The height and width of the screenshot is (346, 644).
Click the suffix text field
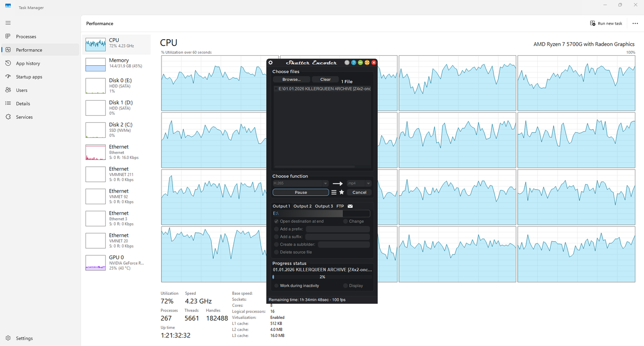338,237
